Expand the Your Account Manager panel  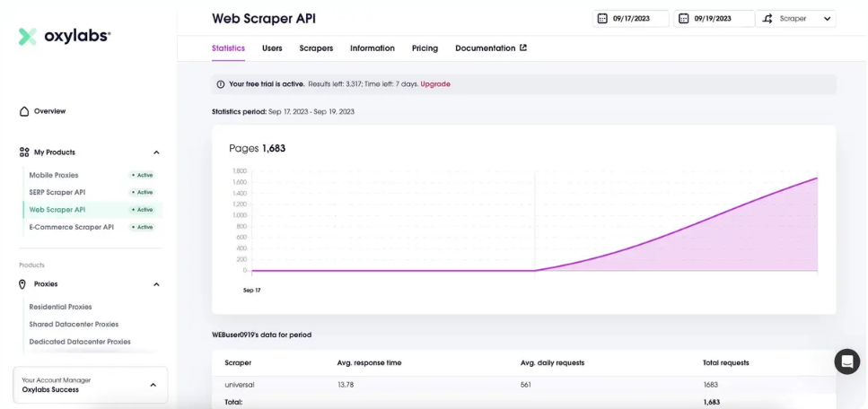pyautogui.click(x=153, y=385)
